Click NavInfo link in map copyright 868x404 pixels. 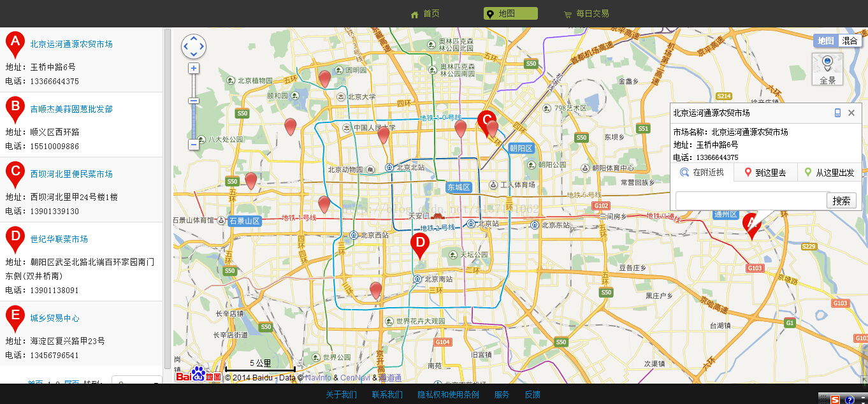point(318,378)
